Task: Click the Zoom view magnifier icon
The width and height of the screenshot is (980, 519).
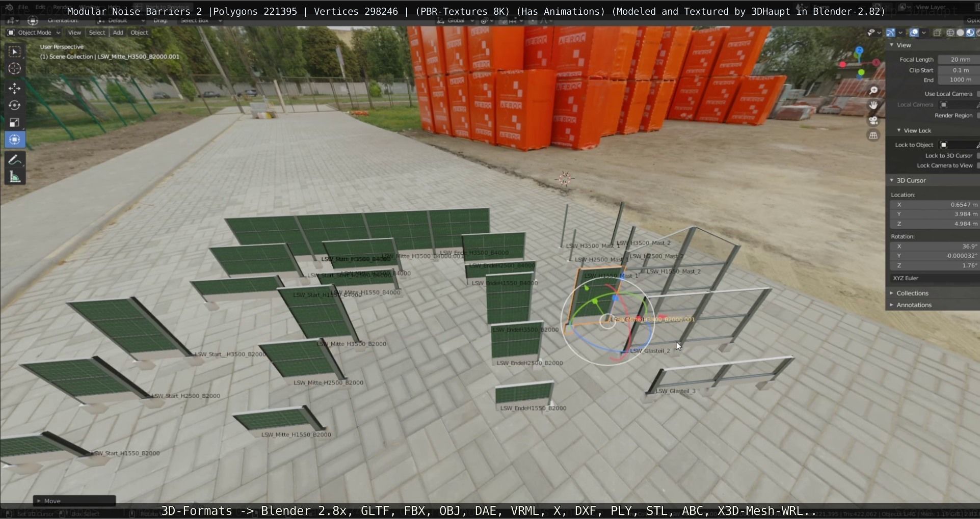Action: coord(873,90)
